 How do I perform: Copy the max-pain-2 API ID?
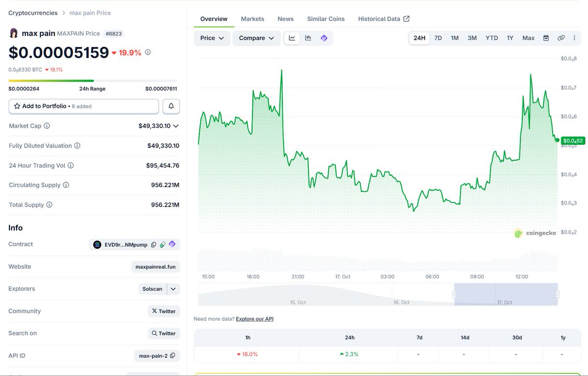[x=172, y=355]
